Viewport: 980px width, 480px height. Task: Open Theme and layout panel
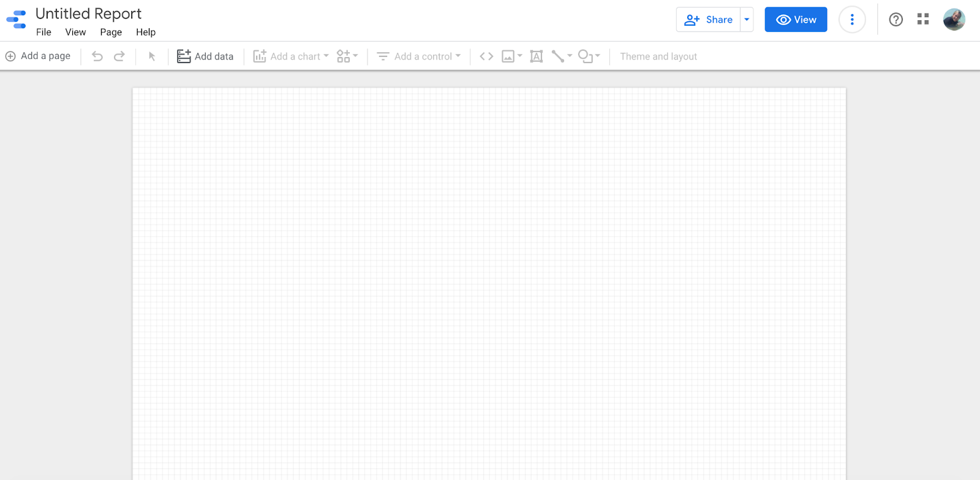click(x=658, y=56)
